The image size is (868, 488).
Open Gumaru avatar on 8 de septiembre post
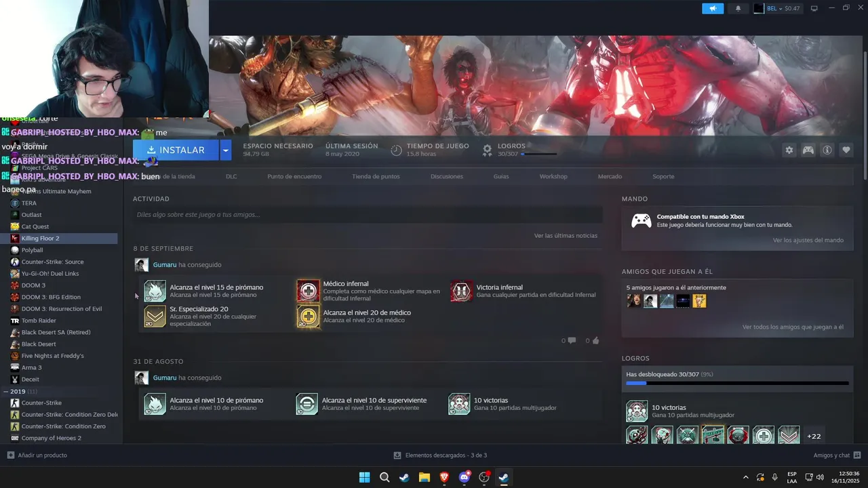click(x=141, y=265)
